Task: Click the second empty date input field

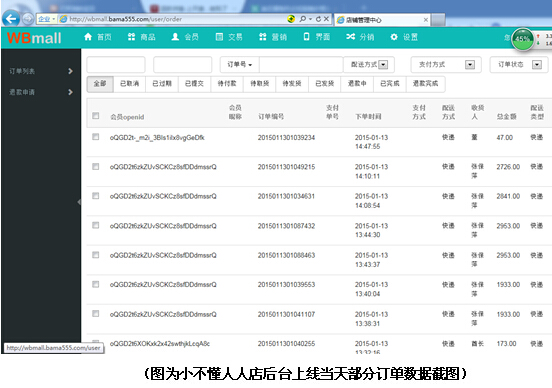Action: pos(183,64)
